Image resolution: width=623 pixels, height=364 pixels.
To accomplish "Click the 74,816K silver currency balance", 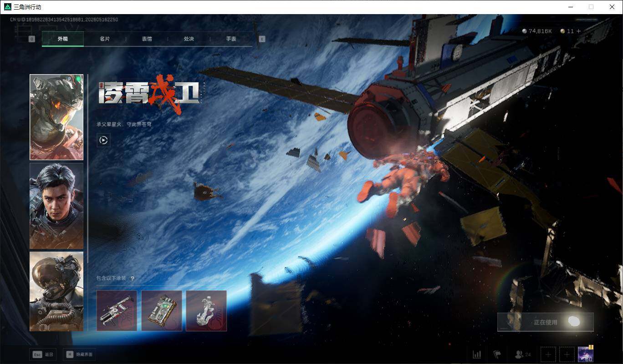I will pyautogui.click(x=537, y=31).
